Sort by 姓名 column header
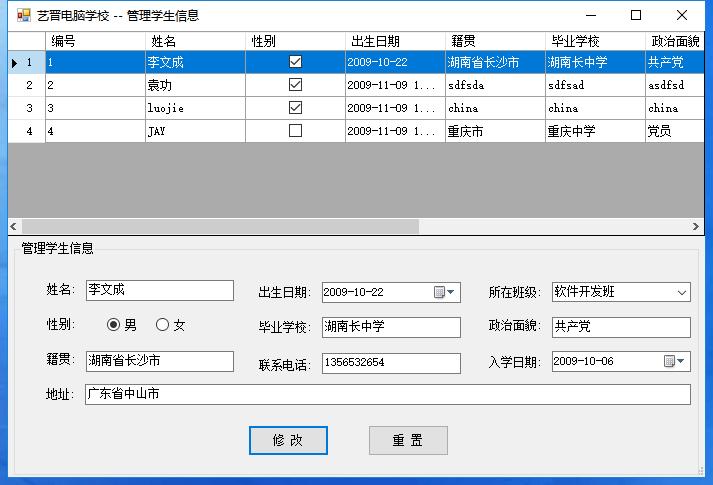Image resolution: width=713 pixels, height=485 pixels. pos(196,41)
